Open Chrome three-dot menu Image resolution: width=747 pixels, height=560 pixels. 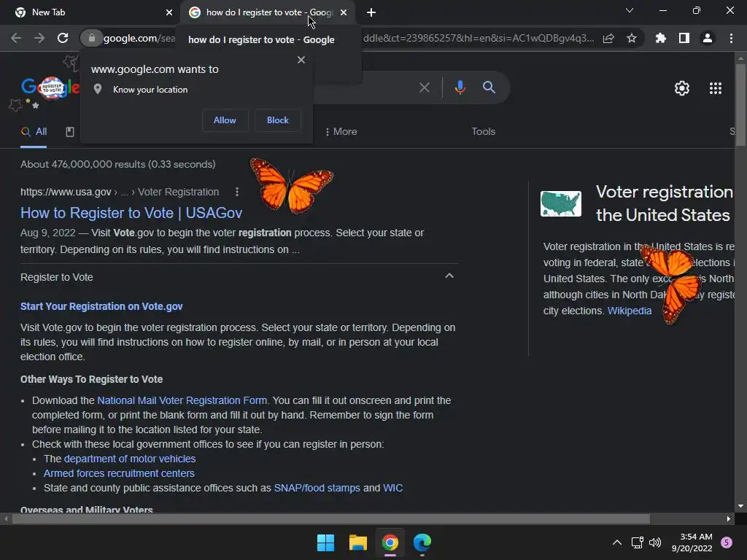[731, 38]
